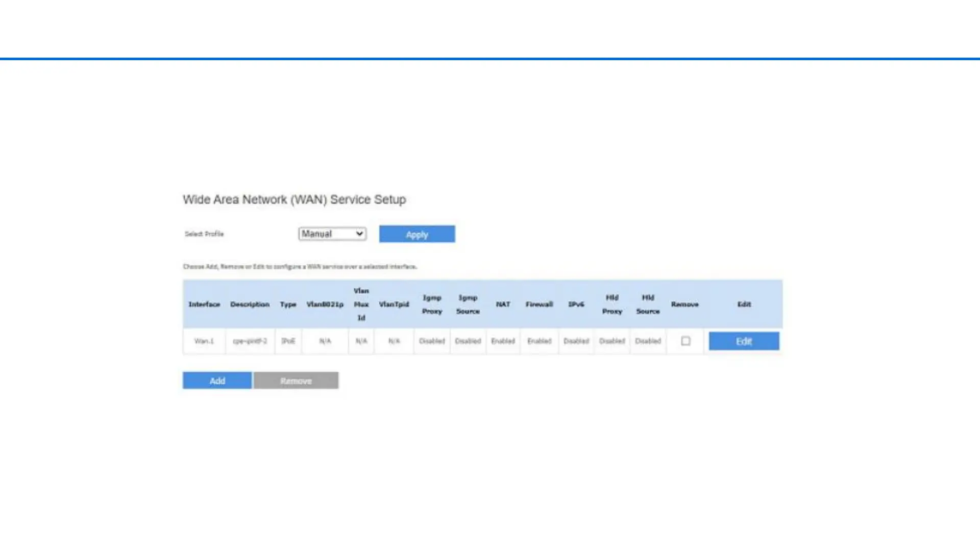Click the IPoE type cell
The image size is (980, 551).
[288, 341]
